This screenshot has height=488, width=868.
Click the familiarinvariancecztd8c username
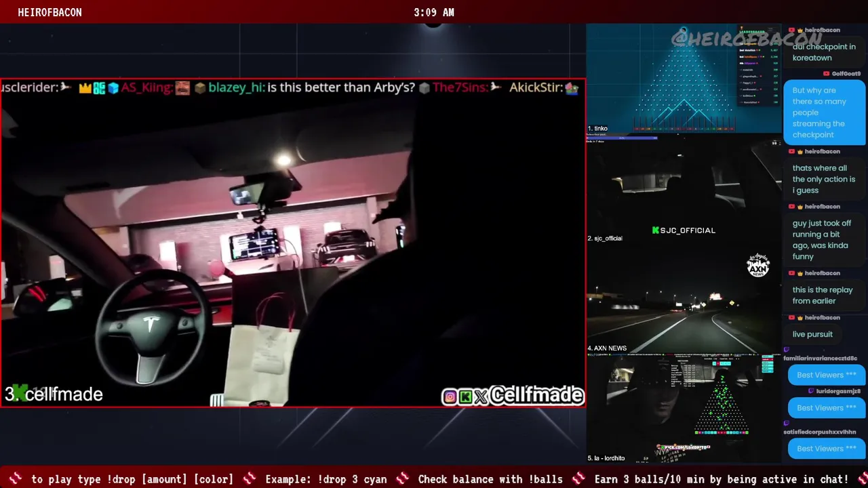(x=819, y=358)
